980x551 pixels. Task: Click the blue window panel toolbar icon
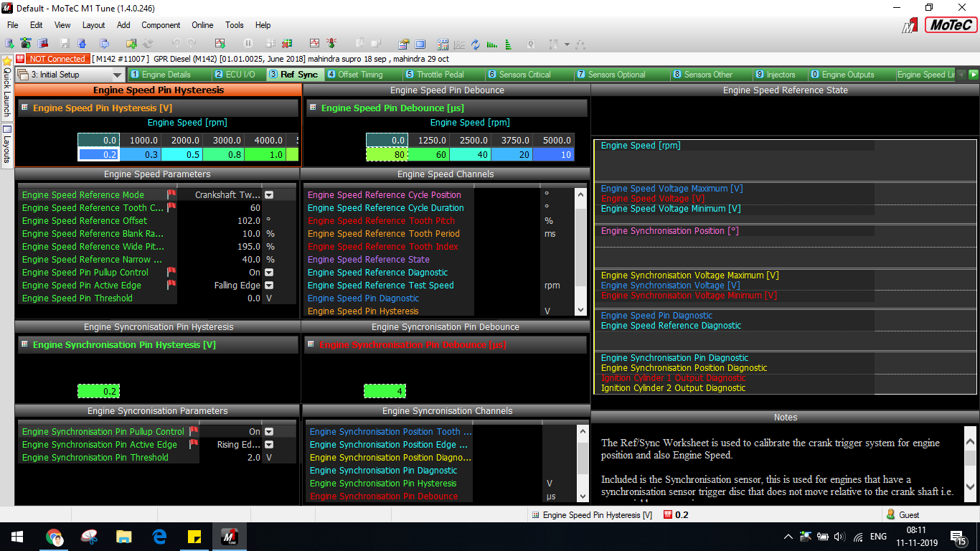click(x=420, y=44)
